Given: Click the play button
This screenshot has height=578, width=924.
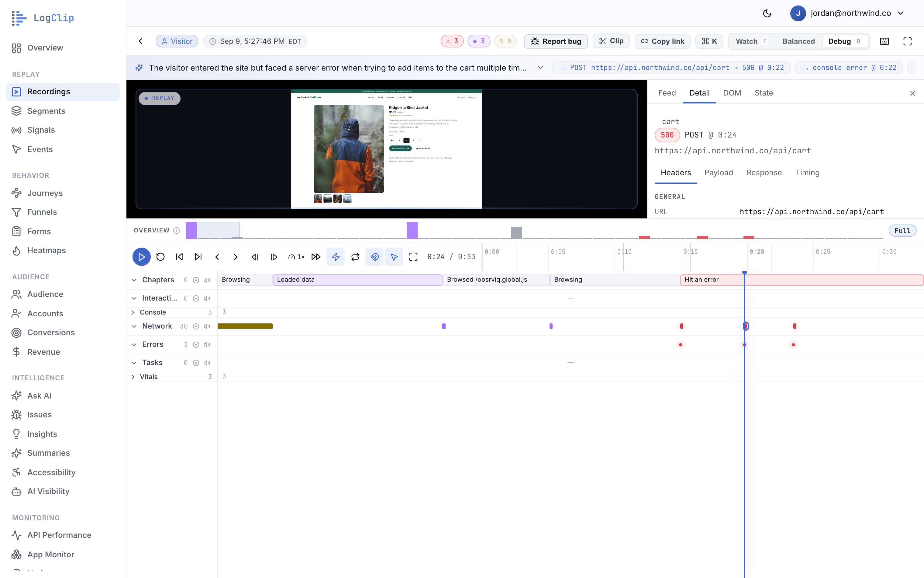Looking at the screenshot, I should (141, 257).
